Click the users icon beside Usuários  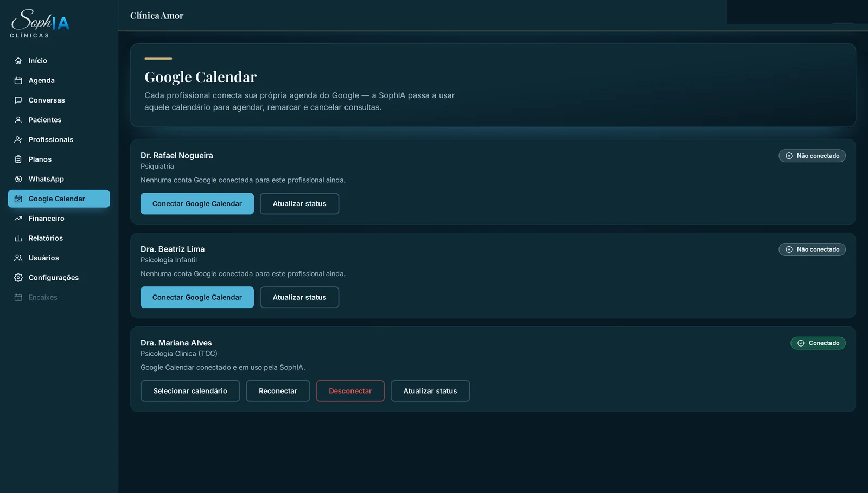pos(18,258)
